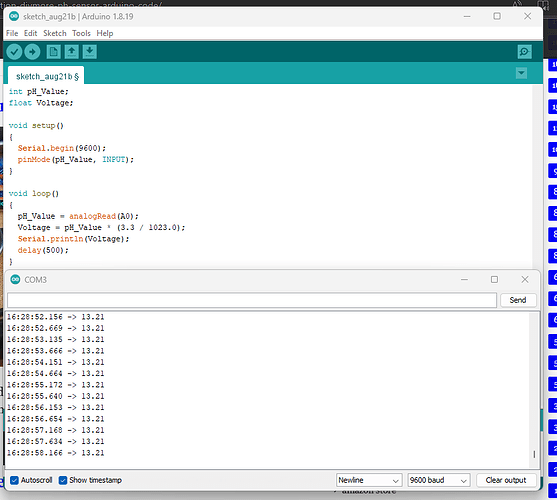Click the Clear output button

(x=506, y=480)
